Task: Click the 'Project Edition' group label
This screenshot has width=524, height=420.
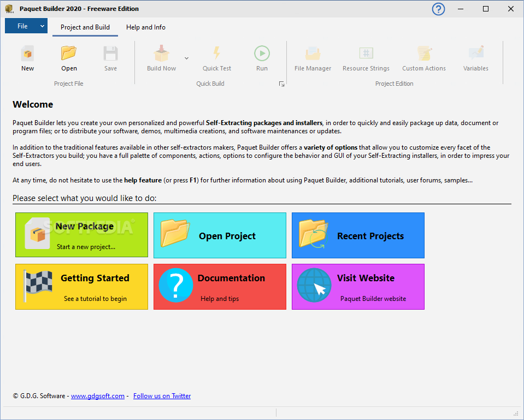Action: click(394, 84)
